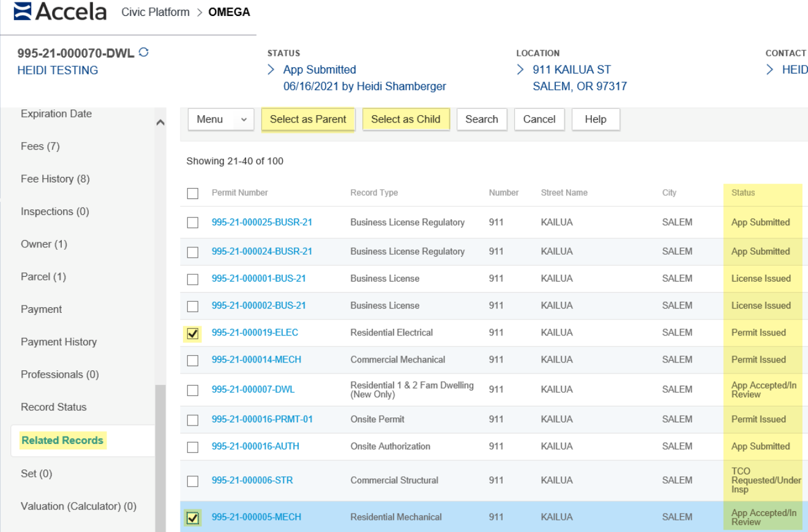The height and width of the screenshot is (532, 808).
Task: Sort by the Status column header
Action: click(743, 193)
